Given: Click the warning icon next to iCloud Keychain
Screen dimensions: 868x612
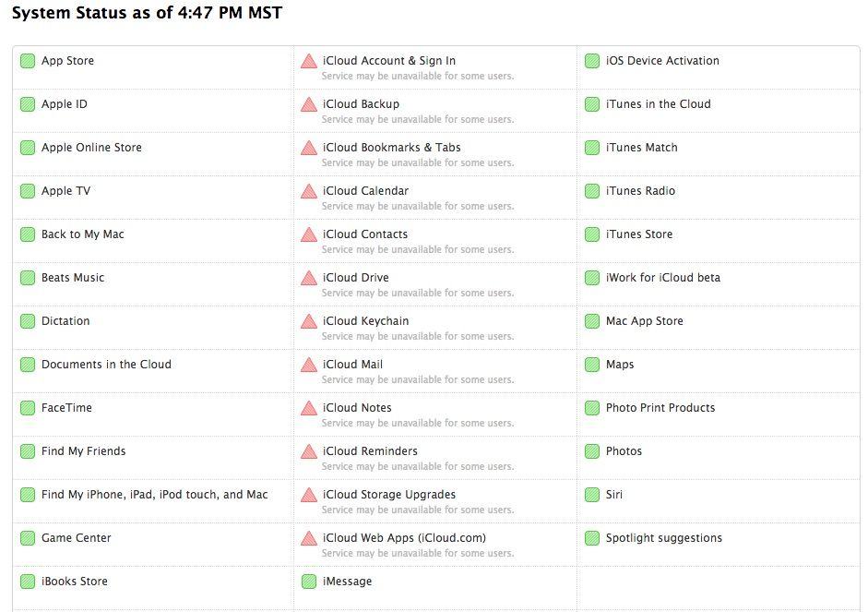Looking at the screenshot, I should pyautogui.click(x=309, y=322).
